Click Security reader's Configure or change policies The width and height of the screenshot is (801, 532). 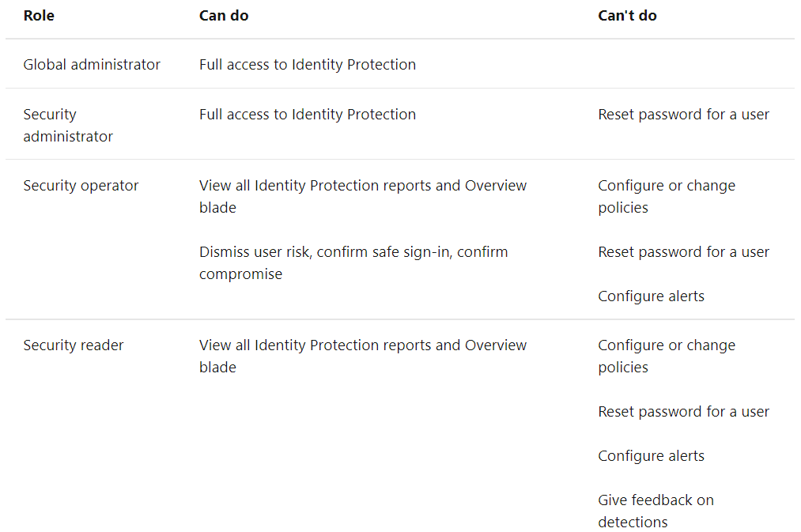tap(667, 356)
